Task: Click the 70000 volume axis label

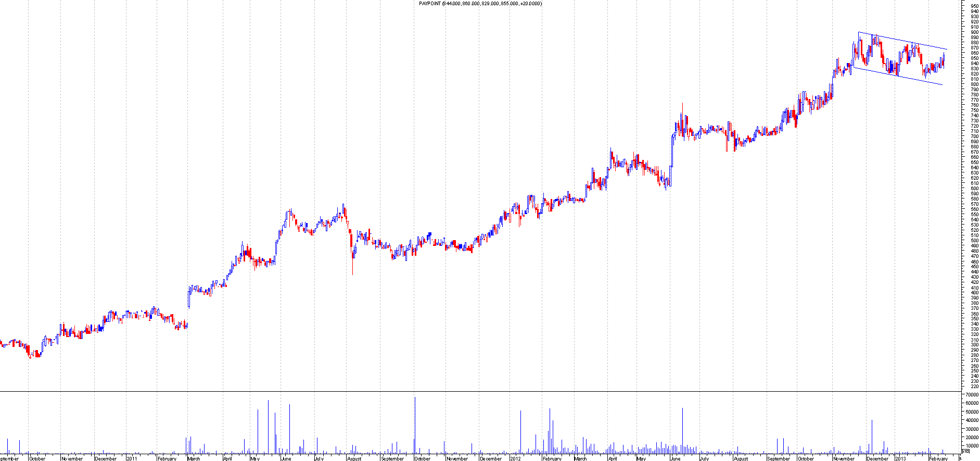Action: pos(971,395)
